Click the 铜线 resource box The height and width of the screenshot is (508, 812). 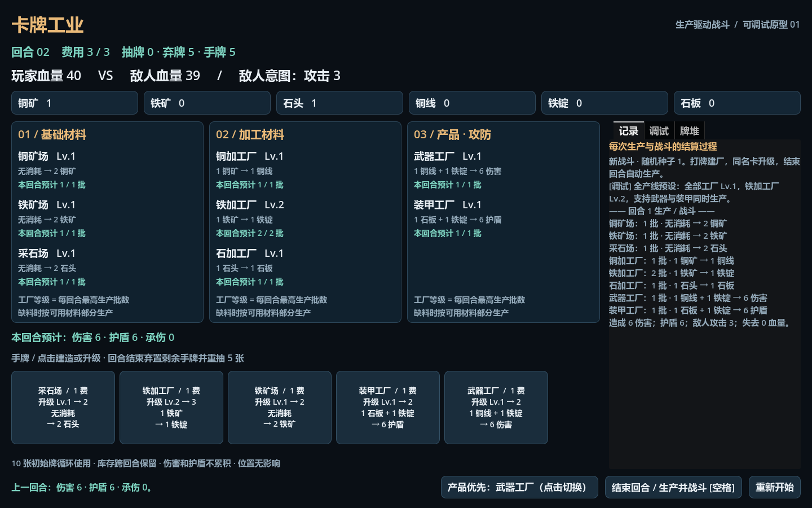pos(472,103)
